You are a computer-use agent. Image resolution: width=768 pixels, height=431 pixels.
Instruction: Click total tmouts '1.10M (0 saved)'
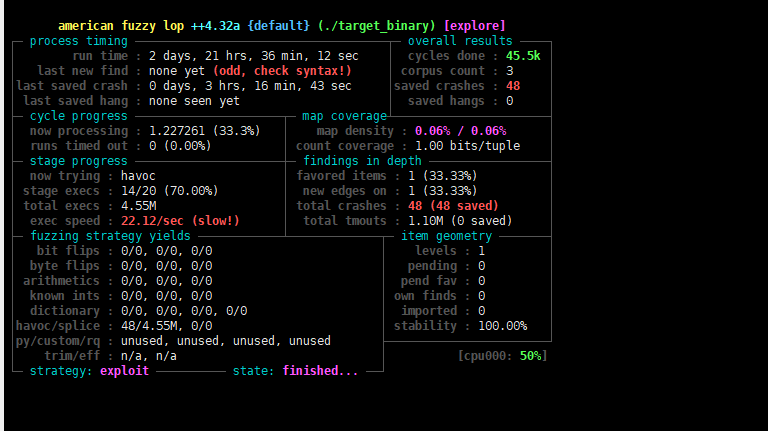(460, 221)
